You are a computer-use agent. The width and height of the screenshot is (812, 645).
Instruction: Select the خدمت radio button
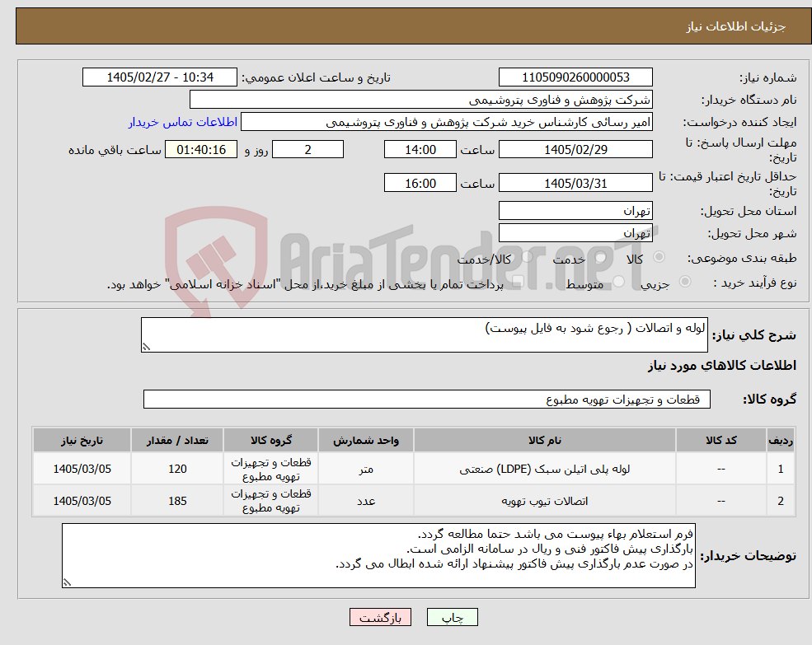point(601,257)
